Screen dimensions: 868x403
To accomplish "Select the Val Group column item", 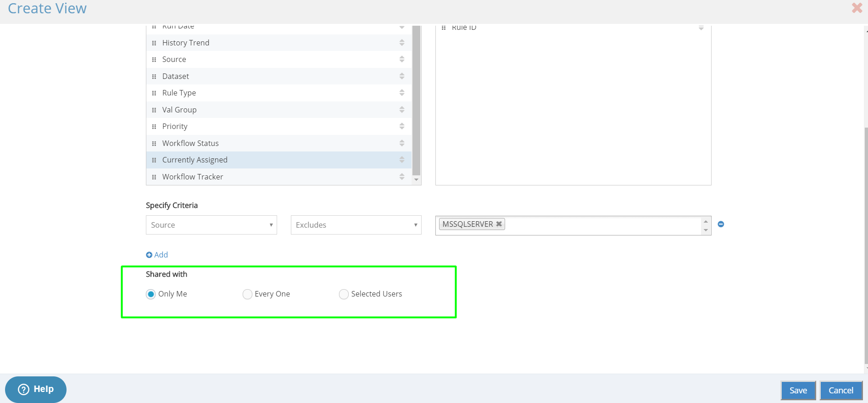I will point(279,110).
